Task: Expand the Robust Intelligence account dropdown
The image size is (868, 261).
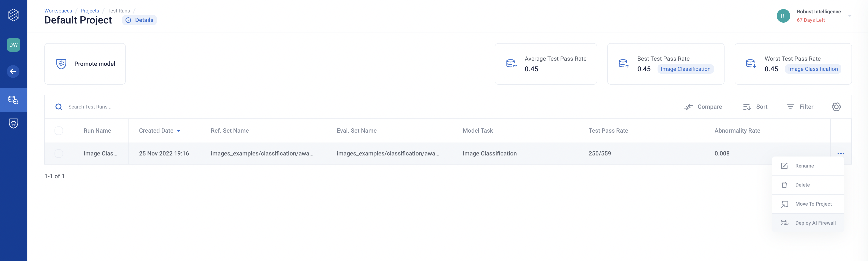Action: [x=849, y=16]
